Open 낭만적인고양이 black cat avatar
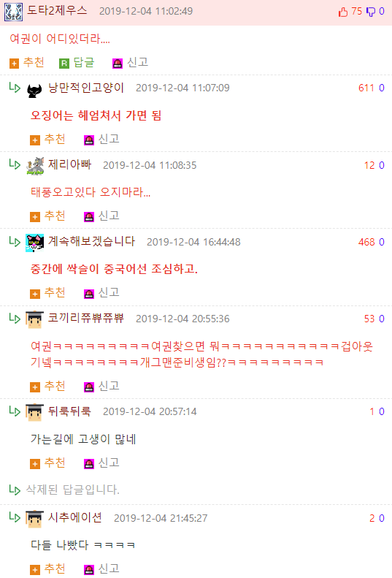392x578 pixels. 34,89
